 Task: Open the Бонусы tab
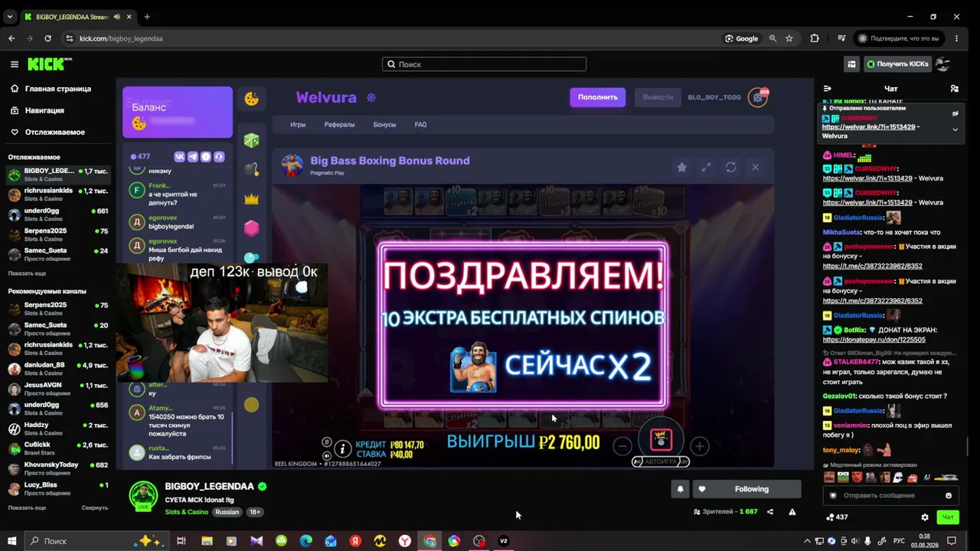[384, 125]
